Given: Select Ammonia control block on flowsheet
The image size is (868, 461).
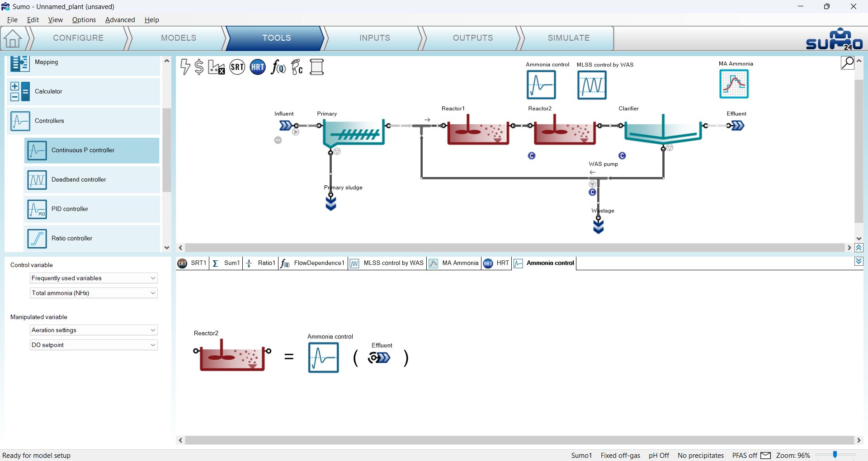Looking at the screenshot, I should (x=541, y=85).
